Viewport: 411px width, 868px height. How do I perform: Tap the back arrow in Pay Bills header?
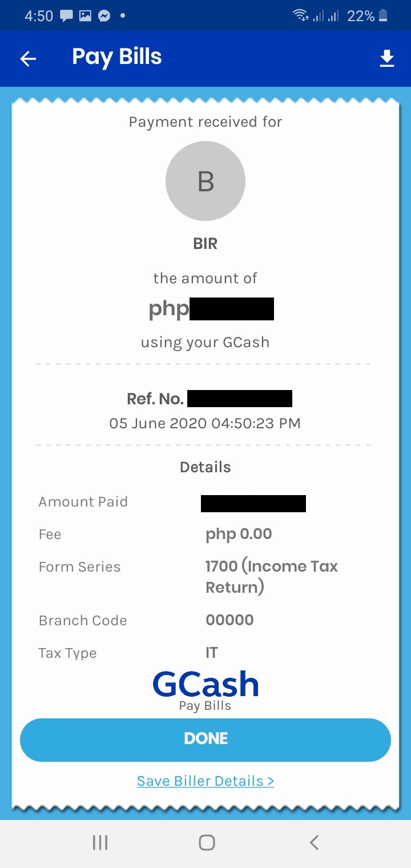point(28,58)
